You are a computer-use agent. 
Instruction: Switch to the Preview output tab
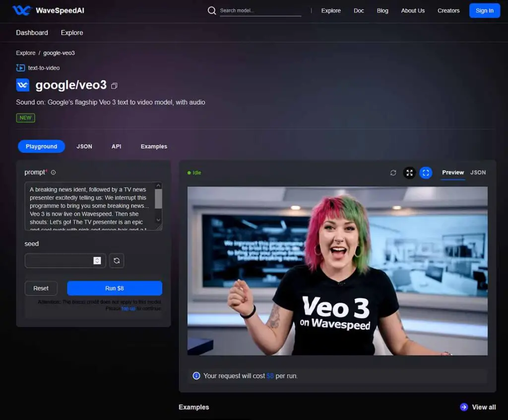coord(452,173)
